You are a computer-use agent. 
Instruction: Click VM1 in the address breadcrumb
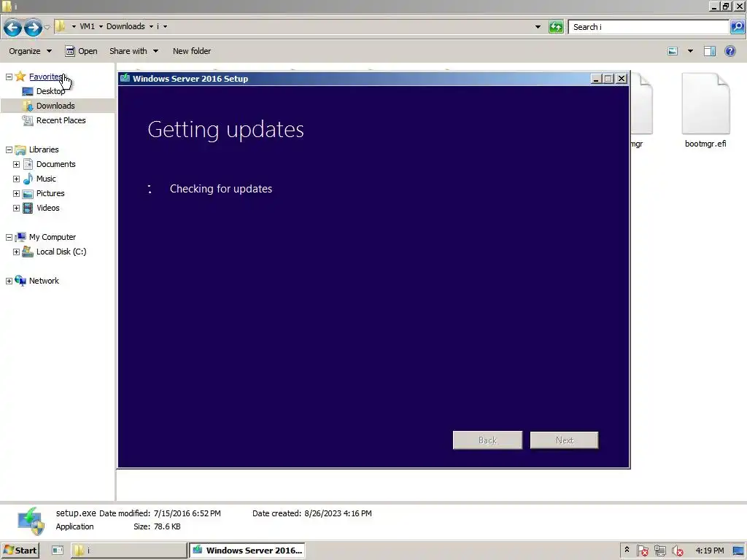coord(88,26)
